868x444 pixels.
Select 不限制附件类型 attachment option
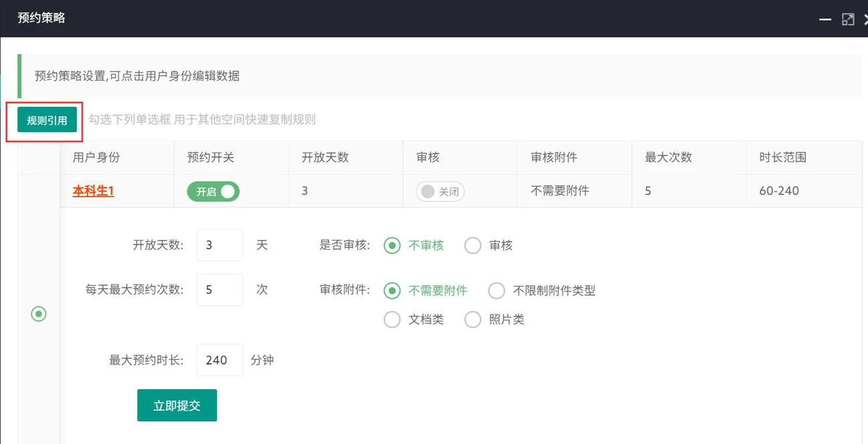(x=541, y=290)
